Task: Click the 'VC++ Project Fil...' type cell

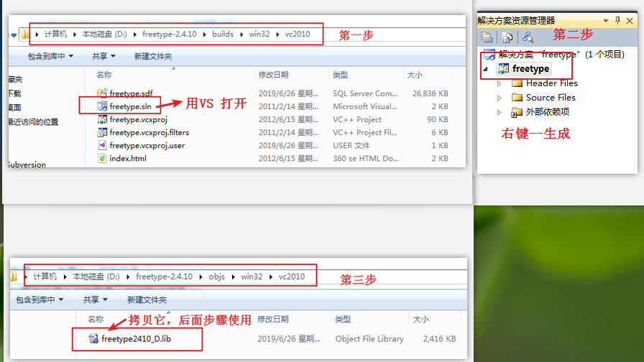Action: click(x=364, y=132)
